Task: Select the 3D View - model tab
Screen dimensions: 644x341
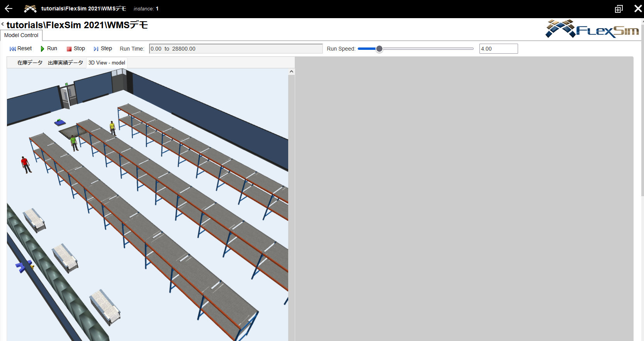Action: [107, 63]
